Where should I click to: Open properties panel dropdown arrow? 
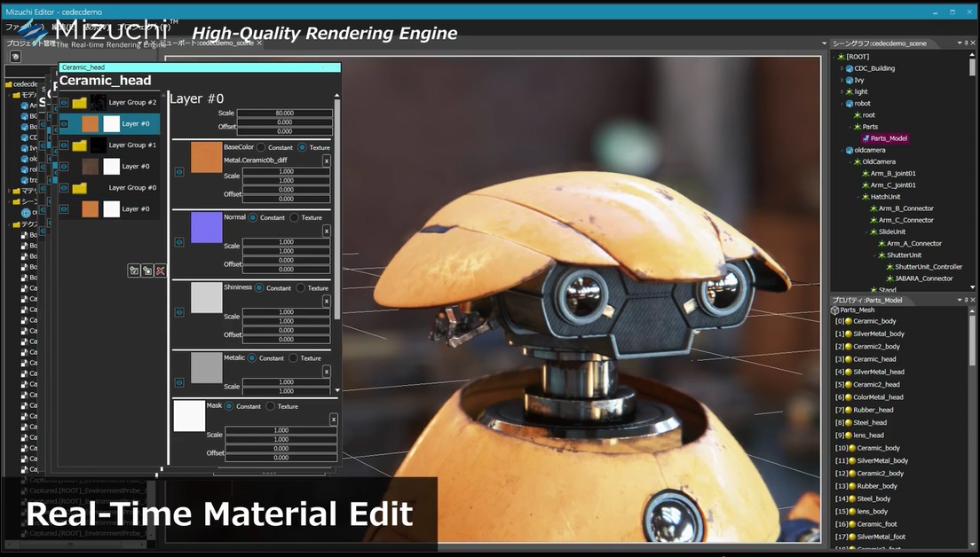click(x=959, y=300)
